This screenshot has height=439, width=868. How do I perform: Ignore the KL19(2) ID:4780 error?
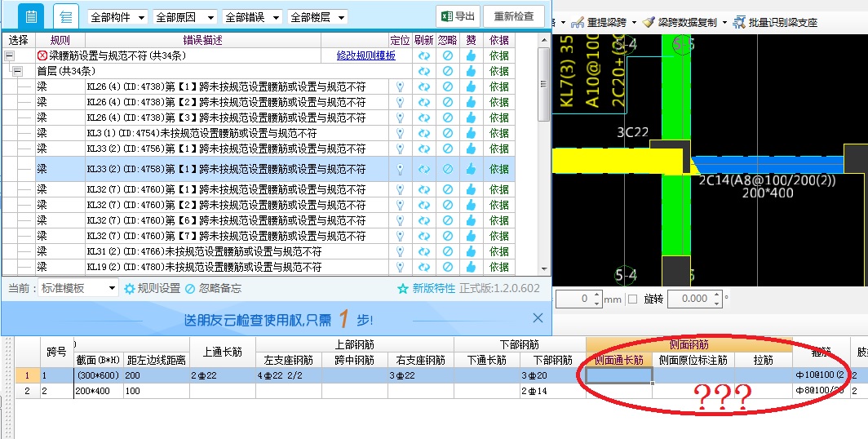click(x=447, y=267)
